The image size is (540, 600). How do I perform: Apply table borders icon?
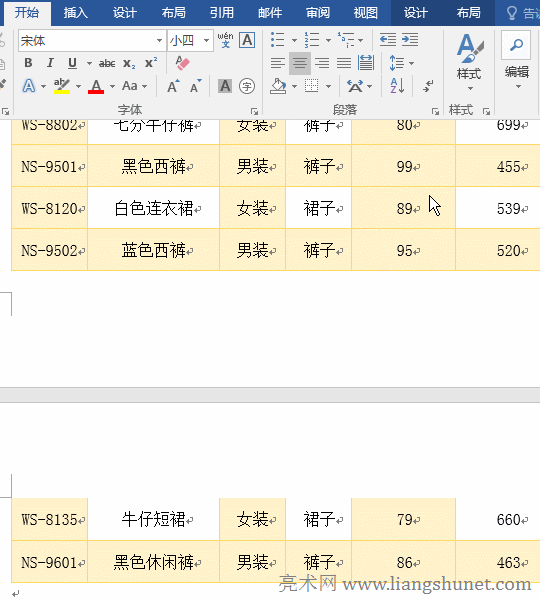tap(312, 86)
